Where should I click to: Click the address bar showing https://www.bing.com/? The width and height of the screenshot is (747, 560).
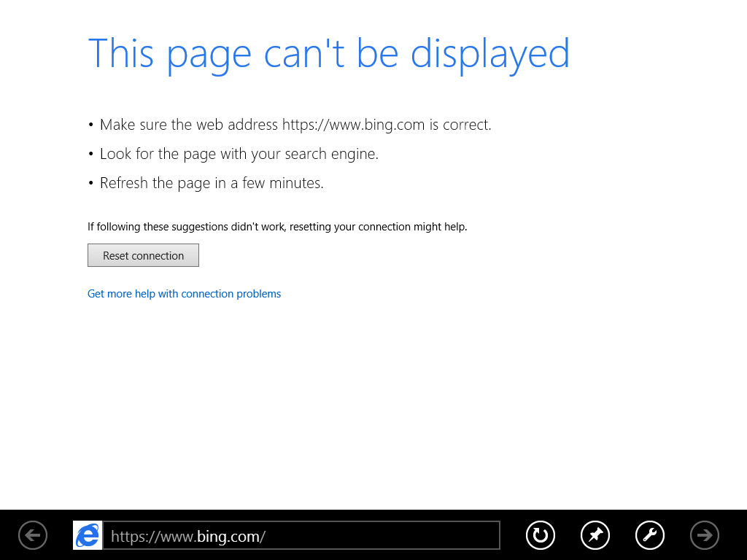coord(301,535)
